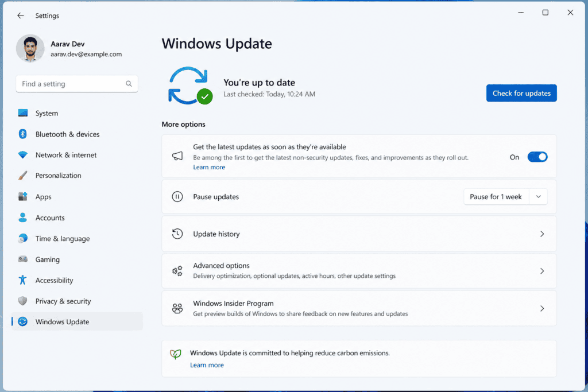Open the System settings page
Screen dimensions: 588x392
point(77,113)
